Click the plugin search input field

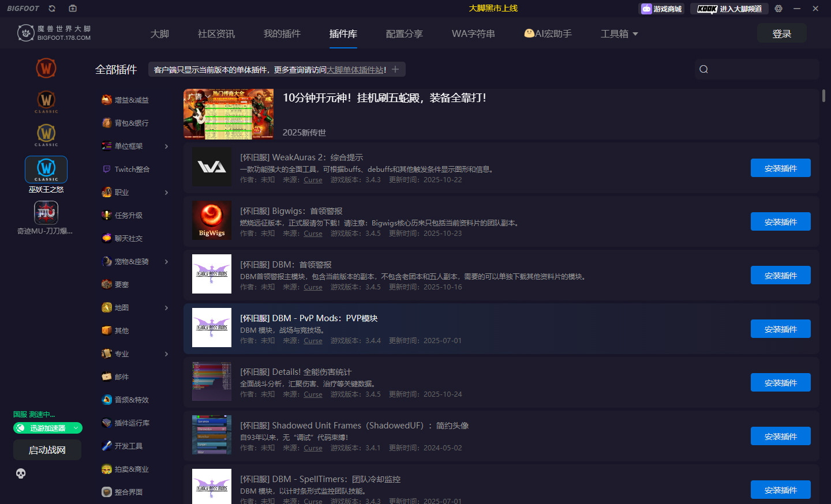point(757,69)
